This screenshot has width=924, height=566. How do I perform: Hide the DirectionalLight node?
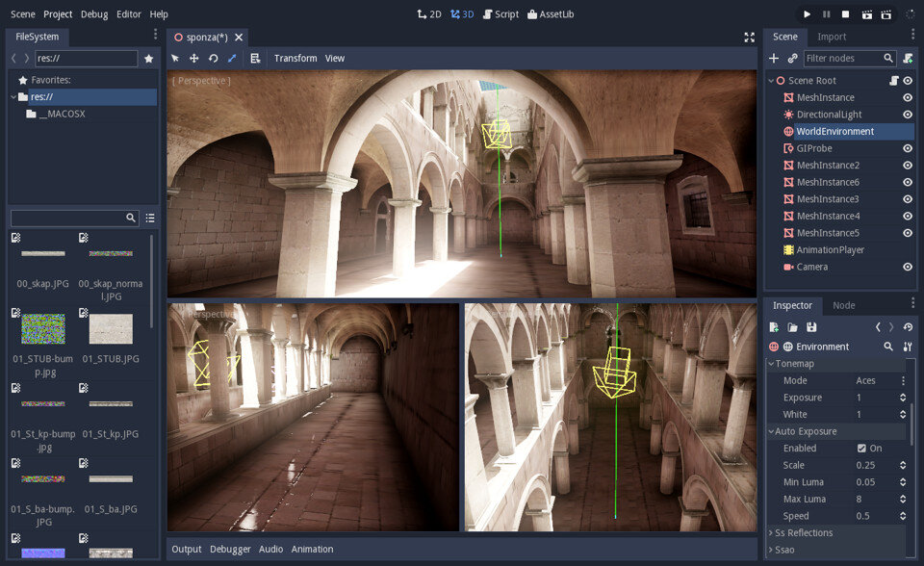tap(908, 115)
